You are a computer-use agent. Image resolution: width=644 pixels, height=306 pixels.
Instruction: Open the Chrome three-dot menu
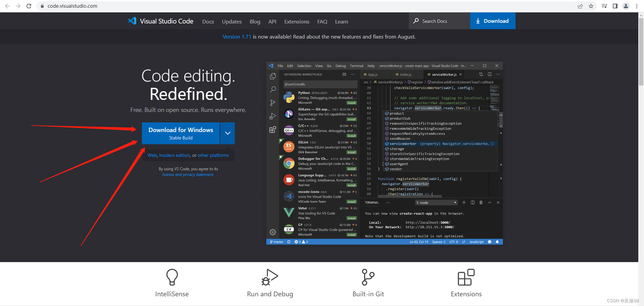pyautogui.click(x=637, y=6)
